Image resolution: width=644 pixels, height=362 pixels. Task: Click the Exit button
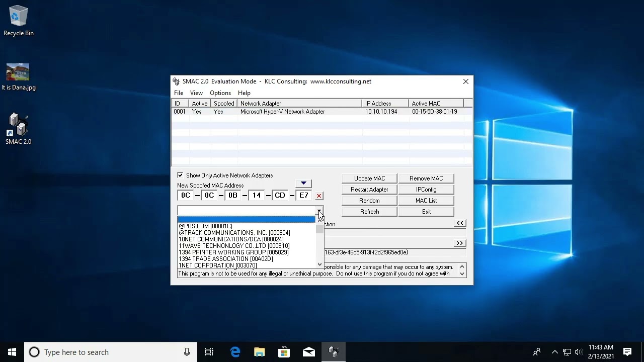[426, 212]
